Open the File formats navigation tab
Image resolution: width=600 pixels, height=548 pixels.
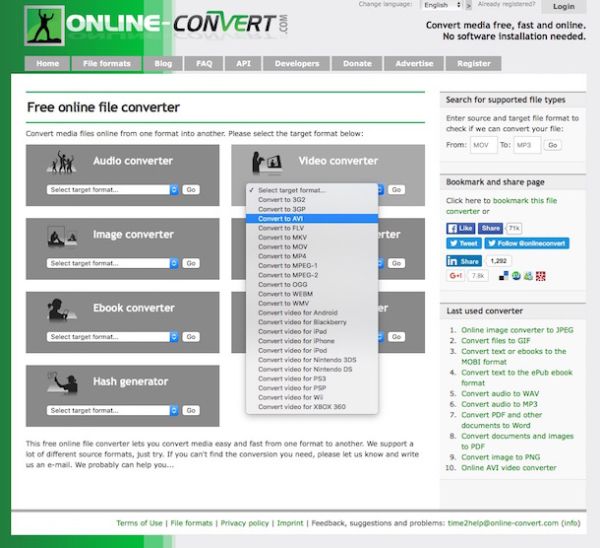[x=107, y=64]
